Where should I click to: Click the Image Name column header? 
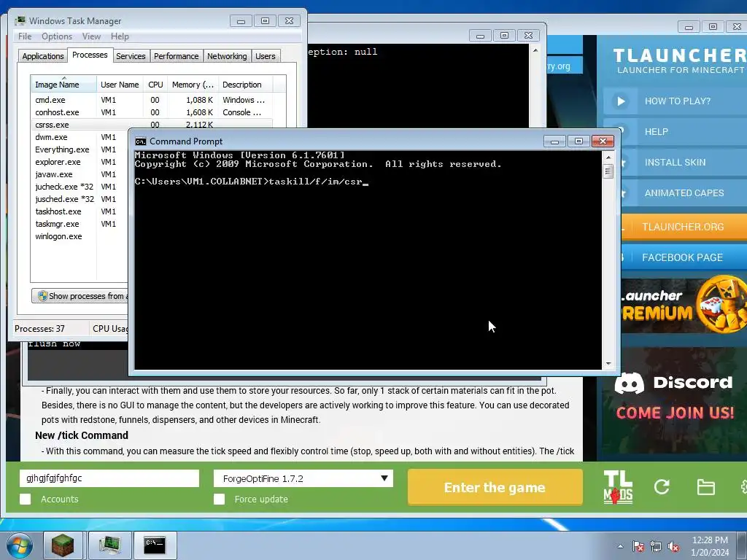(63, 85)
